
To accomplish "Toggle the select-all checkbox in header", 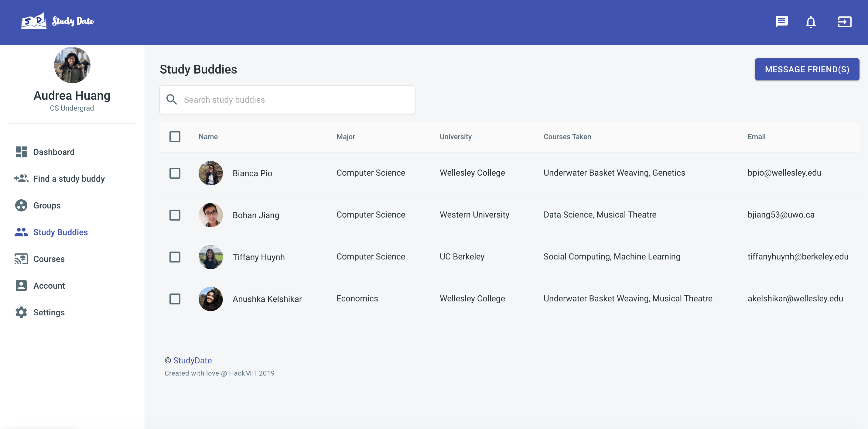I will [175, 137].
